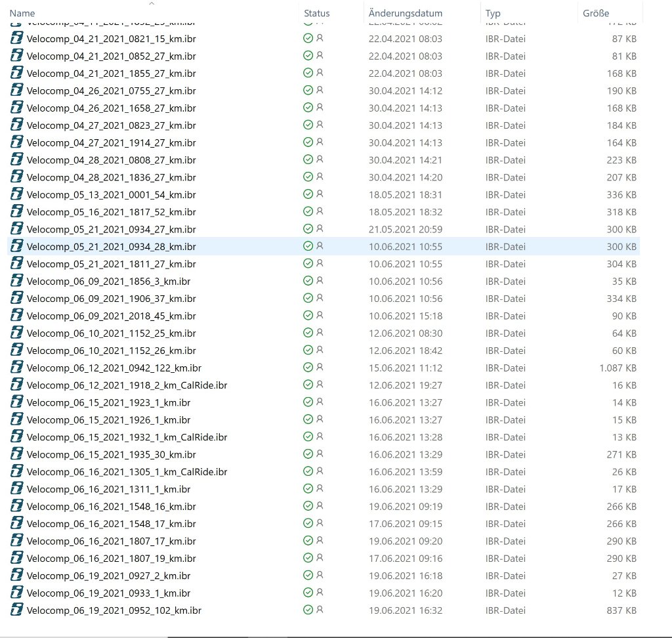The image size is (672, 638).
Task: Click synced checkmark for Velocomp_06_12_2021_1918_2_km_CalRide.ibr
Action: pyautogui.click(x=308, y=385)
